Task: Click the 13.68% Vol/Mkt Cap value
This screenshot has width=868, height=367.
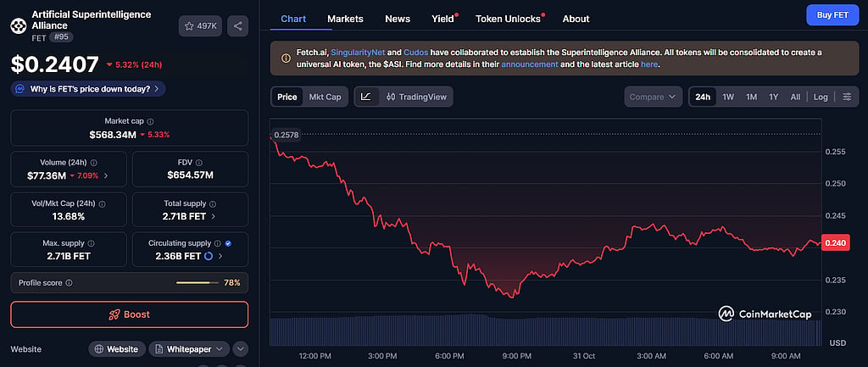Action: point(69,216)
